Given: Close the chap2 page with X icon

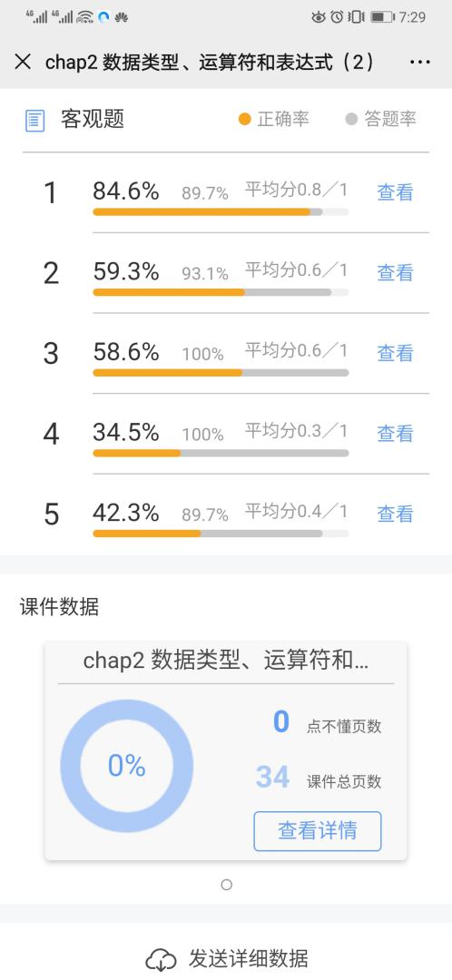Looking at the screenshot, I should [x=23, y=62].
